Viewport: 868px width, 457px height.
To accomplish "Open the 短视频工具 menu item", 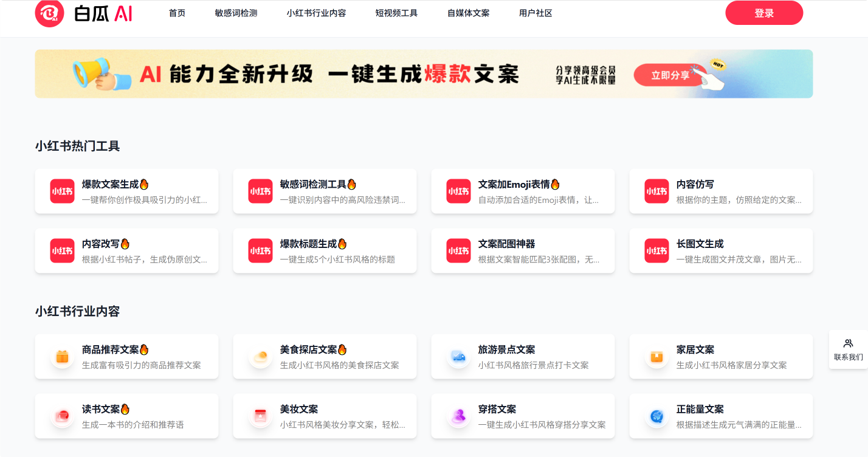I will click(x=396, y=13).
